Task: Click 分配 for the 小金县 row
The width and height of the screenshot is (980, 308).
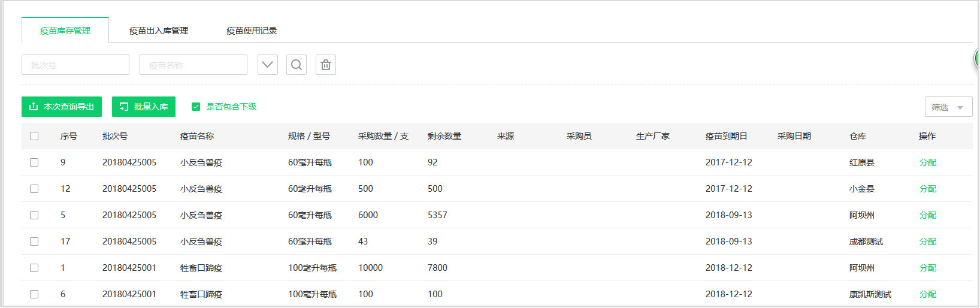Action: (928, 189)
